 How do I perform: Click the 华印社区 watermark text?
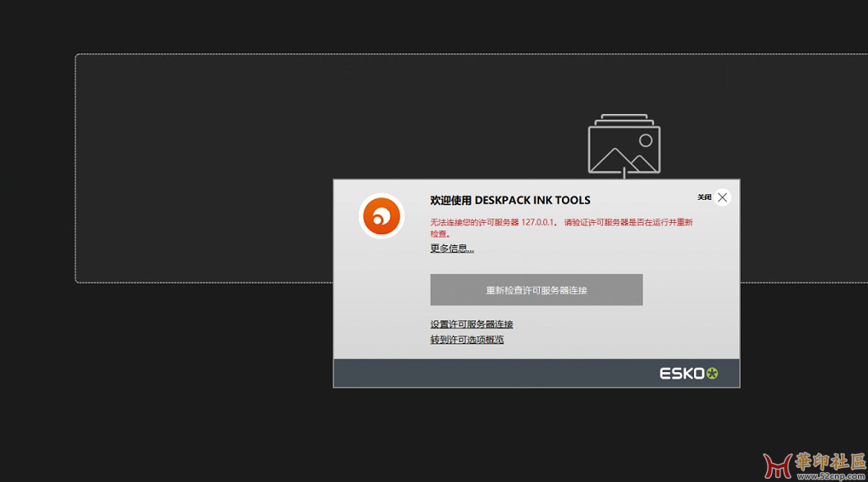pos(829,461)
